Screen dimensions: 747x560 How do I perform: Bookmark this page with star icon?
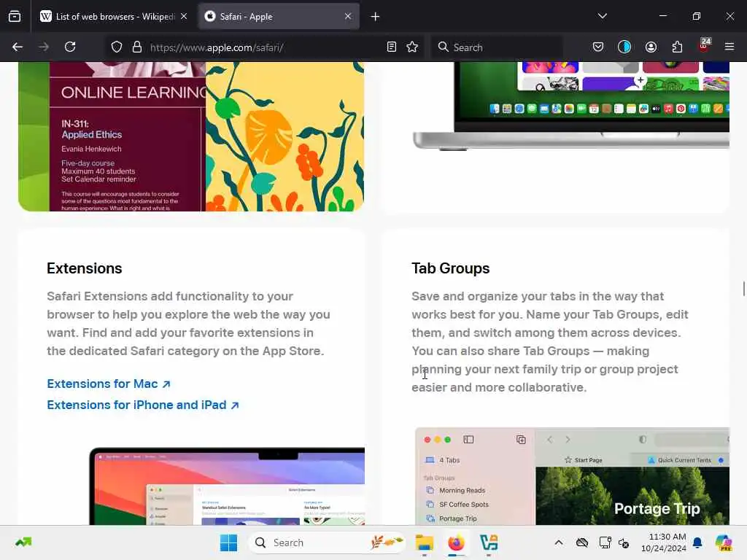tap(412, 47)
